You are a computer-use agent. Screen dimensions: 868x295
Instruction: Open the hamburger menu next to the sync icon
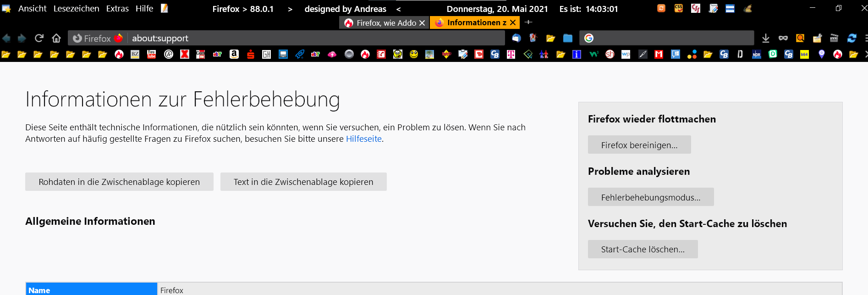click(866, 38)
